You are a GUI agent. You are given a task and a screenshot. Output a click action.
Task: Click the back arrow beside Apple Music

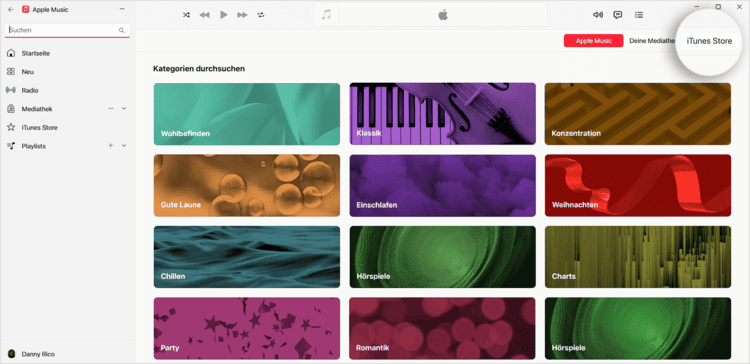click(x=11, y=9)
